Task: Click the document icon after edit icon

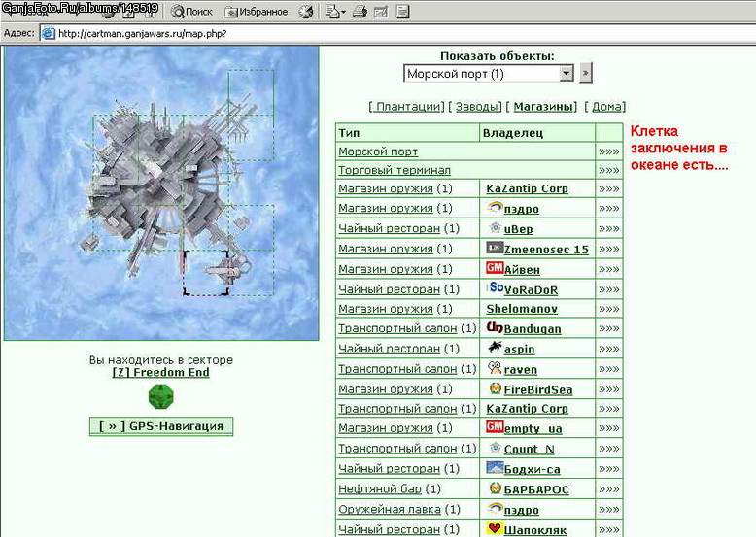Action: pyautogui.click(x=402, y=12)
